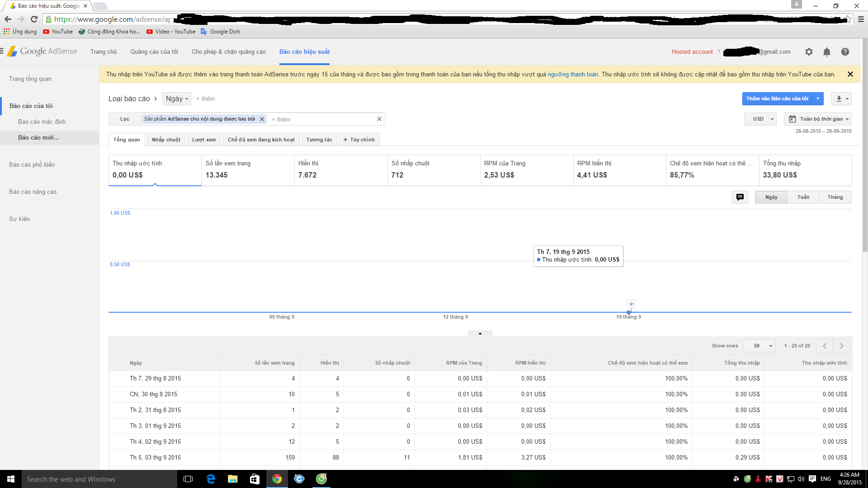Open Trang tổng quan in sidebar
Viewport: 868px width, 488px height.
coord(30,79)
